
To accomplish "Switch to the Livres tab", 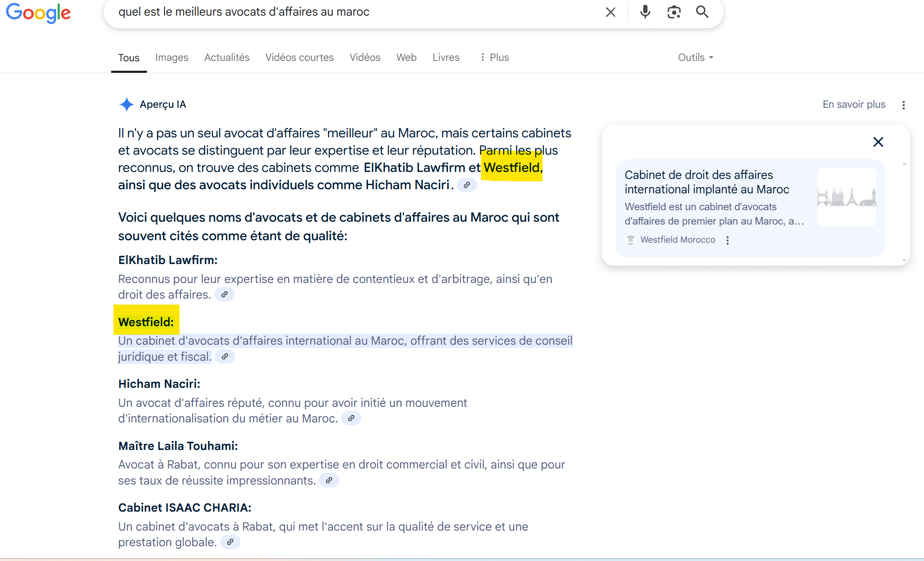I will click(x=446, y=58).
